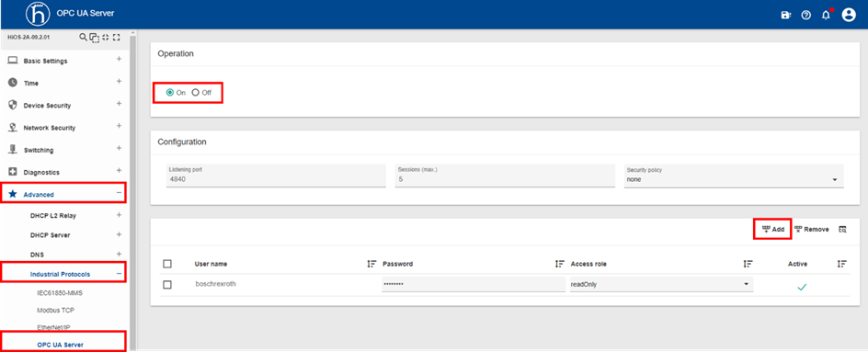Expand Network Security plus sign
This screenshot has height=352, width=868.
click(x=119, y=126)
